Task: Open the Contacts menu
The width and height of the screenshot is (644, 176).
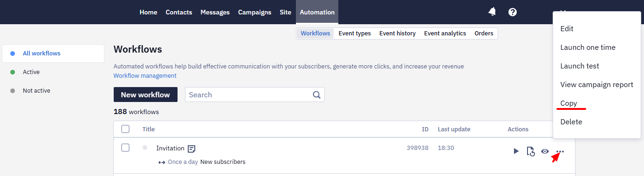Action: click(x=179, y=12)
